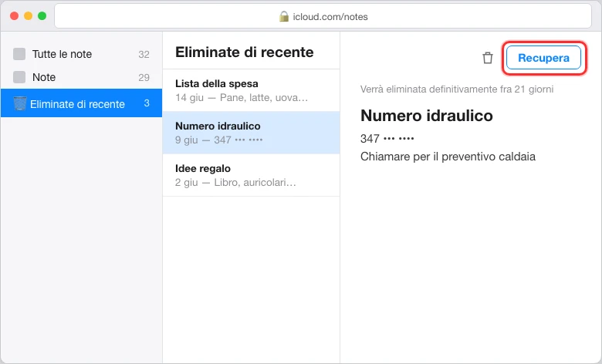602x364 pixels.
Task: Minimize the window with the yellow button
Action: point(28,15)
